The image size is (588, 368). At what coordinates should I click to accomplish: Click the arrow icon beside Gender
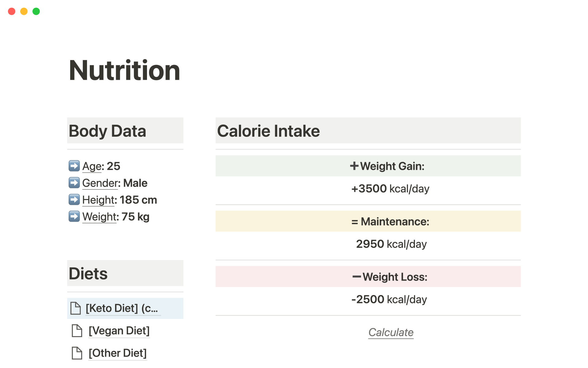74,183
